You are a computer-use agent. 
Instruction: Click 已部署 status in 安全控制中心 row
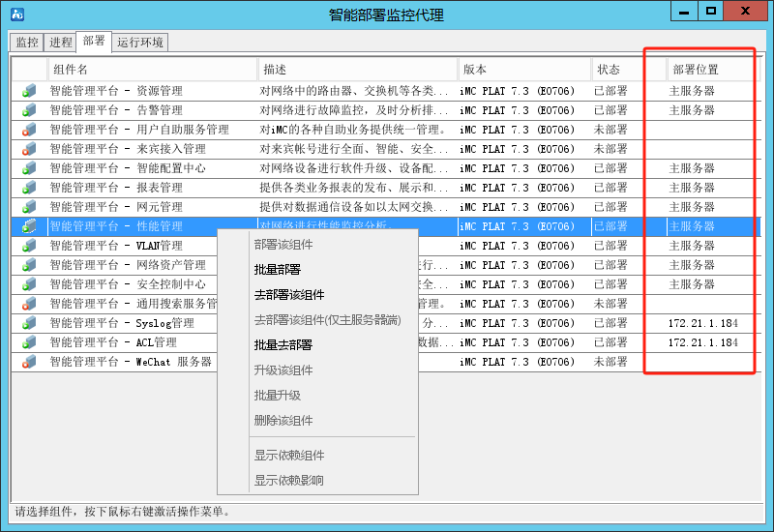coord(610,284)
